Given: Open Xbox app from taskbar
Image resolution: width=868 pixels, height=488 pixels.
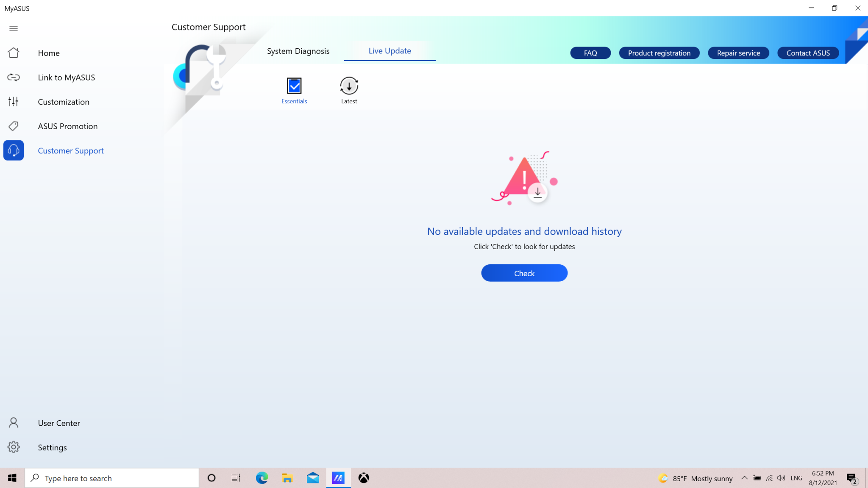Looking at the screenshot, I should [364, 478].
